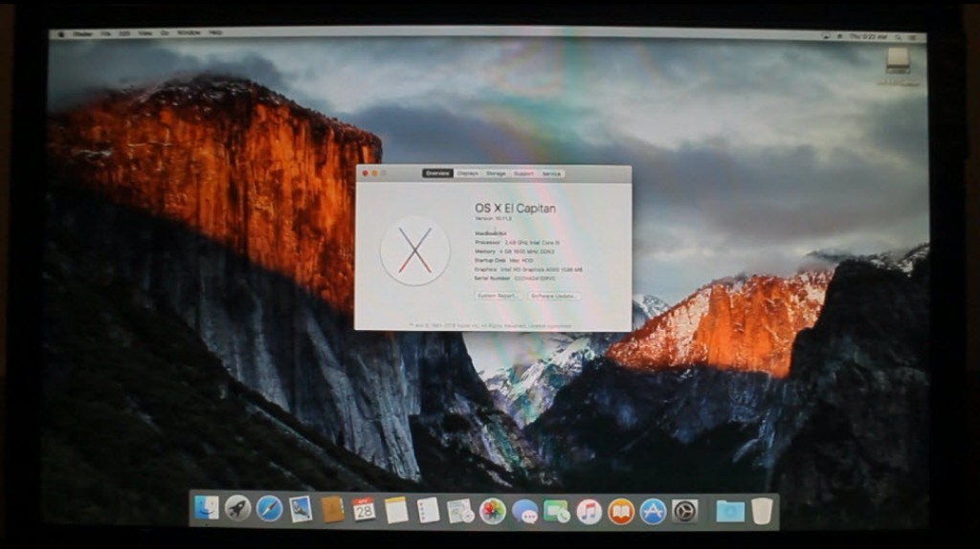The height and width of the screenshot is (549, 980).
Task: Open Messages speech bubble icon in dock
Action: (525, 512)
